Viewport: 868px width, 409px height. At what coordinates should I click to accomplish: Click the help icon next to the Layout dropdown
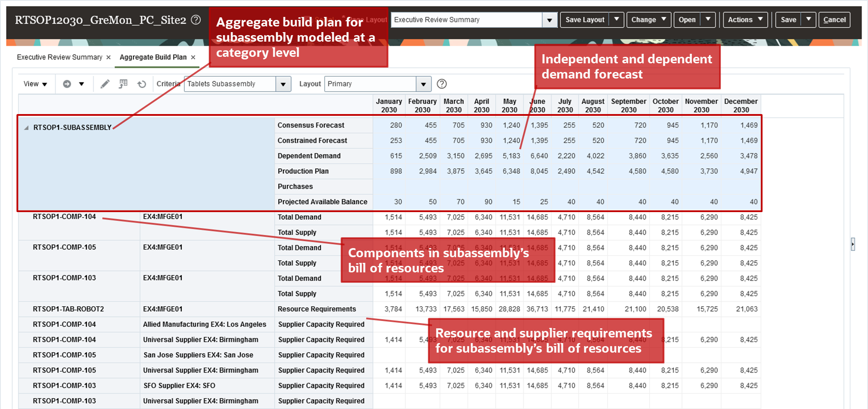tap(441, 84)
